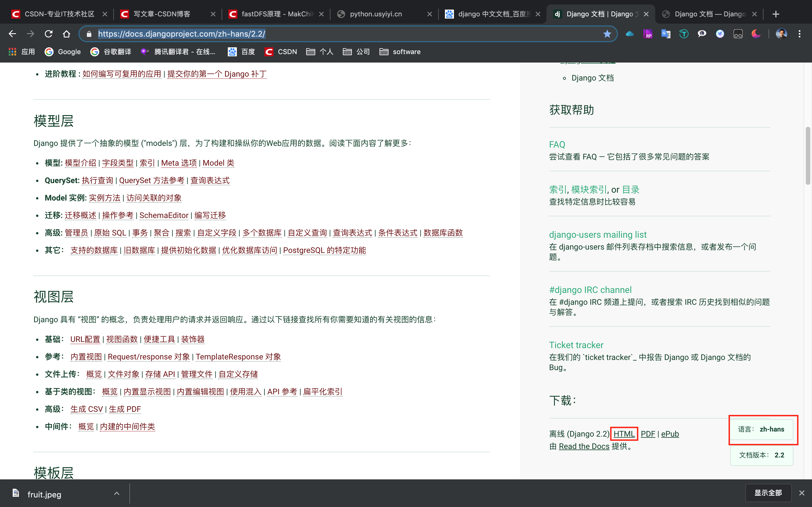Click the Apps grid bookmark icon
This screenshot has height=507, width=812.
click(12, 52)
